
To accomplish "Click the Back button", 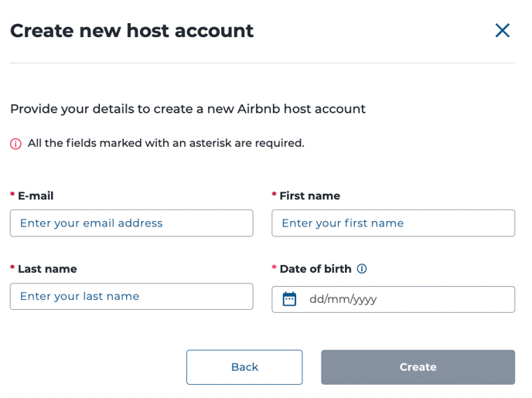I will click(244, 367).
